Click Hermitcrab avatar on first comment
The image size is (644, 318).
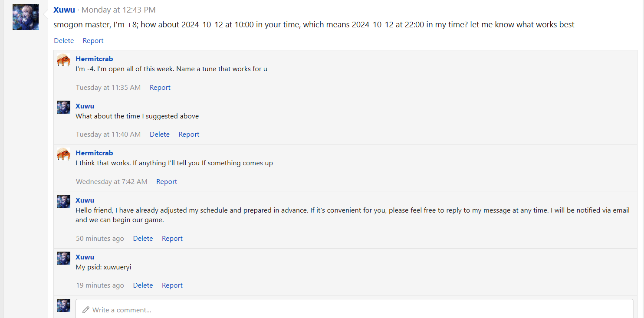tap(64, 60)
